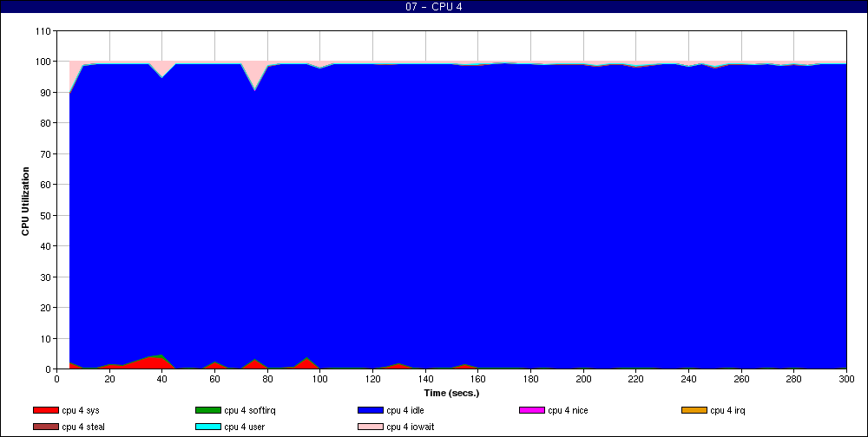868x437 pixels.
Task: Click the 280 tick label on the time axis
Action: (794, 379)
